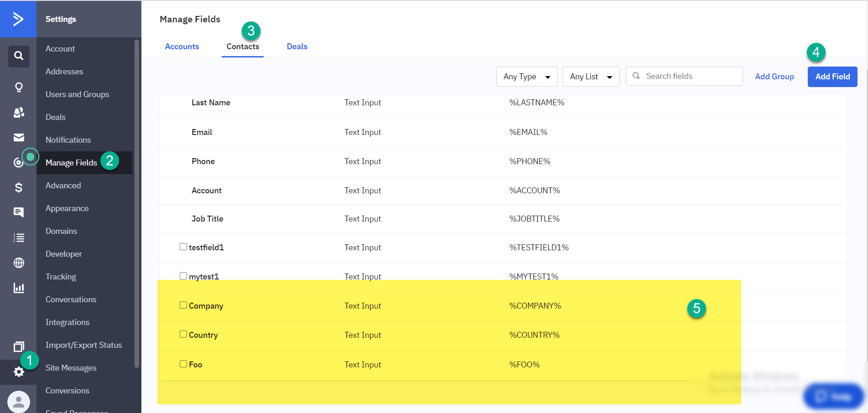Open the Deals dollar icon
The image size is (868, 413).
[x=19, y=187]
